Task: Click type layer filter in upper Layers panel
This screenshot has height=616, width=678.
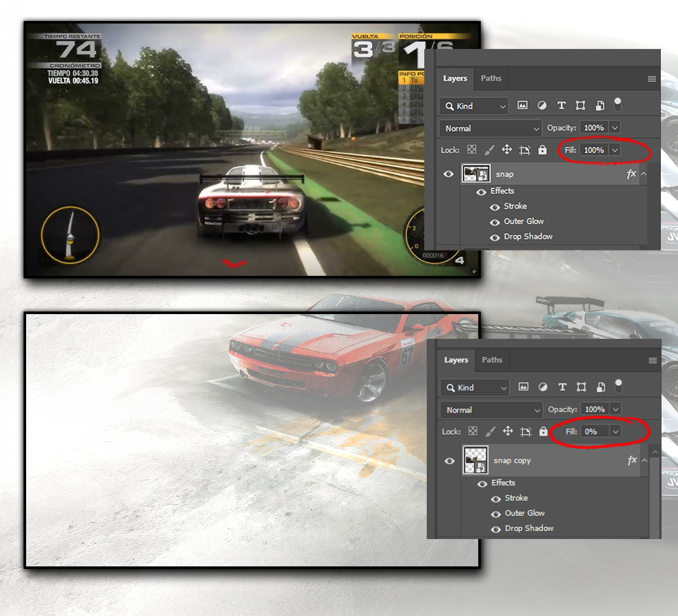Action: tap(561, 106)
